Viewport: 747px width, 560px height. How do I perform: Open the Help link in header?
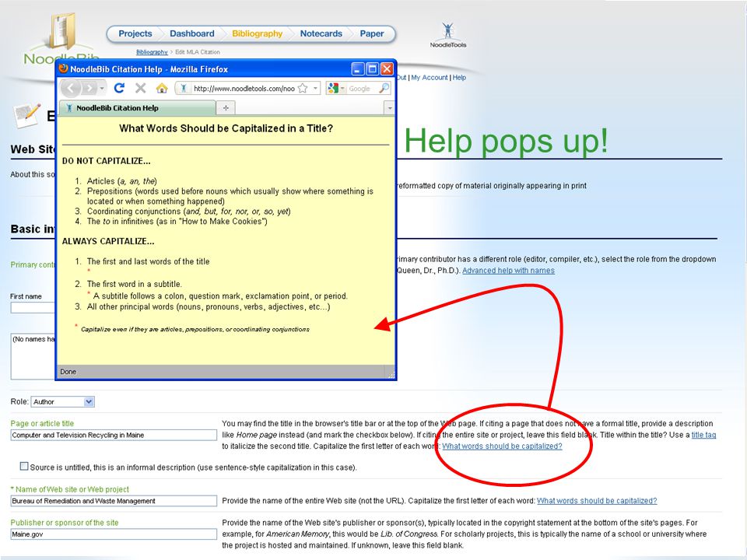coord(459,77)
